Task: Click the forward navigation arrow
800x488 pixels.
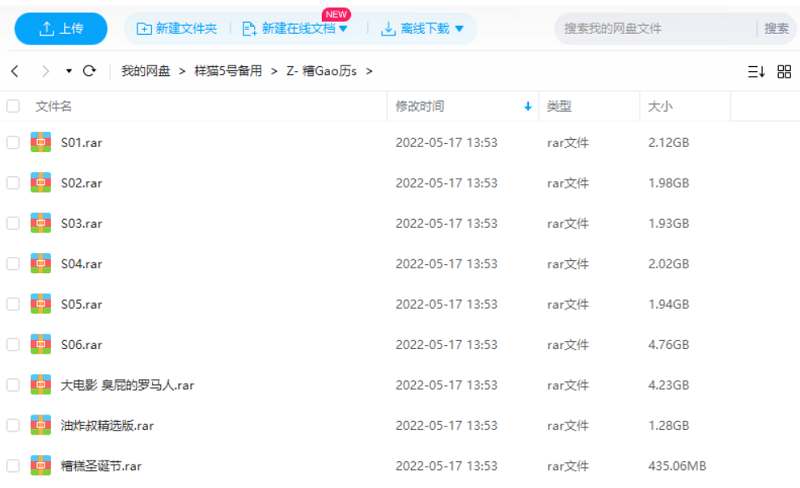Action: click(x=44, y=71)
